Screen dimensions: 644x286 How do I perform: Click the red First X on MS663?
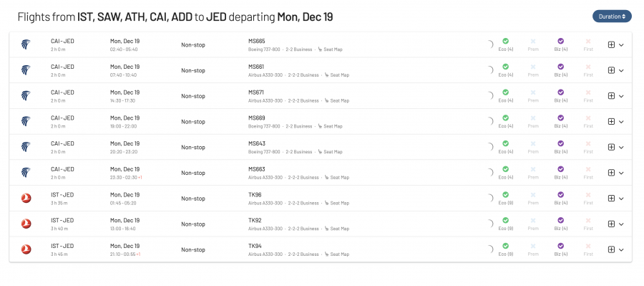coord(588,169)
